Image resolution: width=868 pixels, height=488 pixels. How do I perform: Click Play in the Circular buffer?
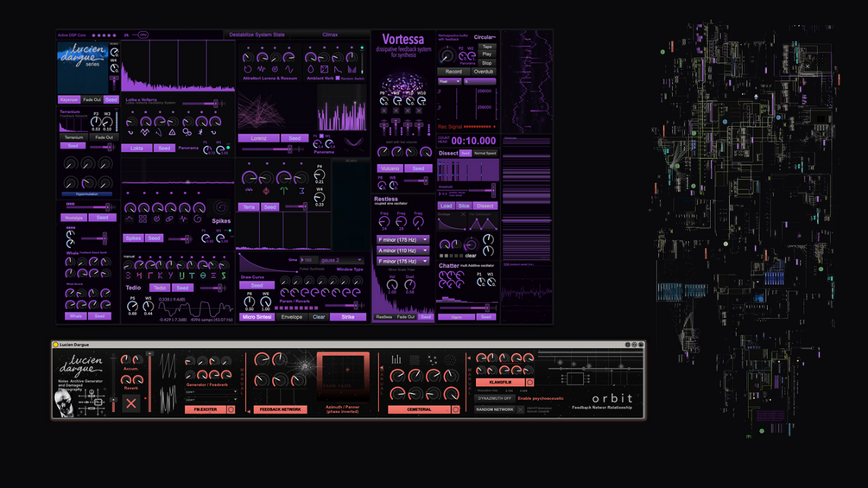coord(486,54)
